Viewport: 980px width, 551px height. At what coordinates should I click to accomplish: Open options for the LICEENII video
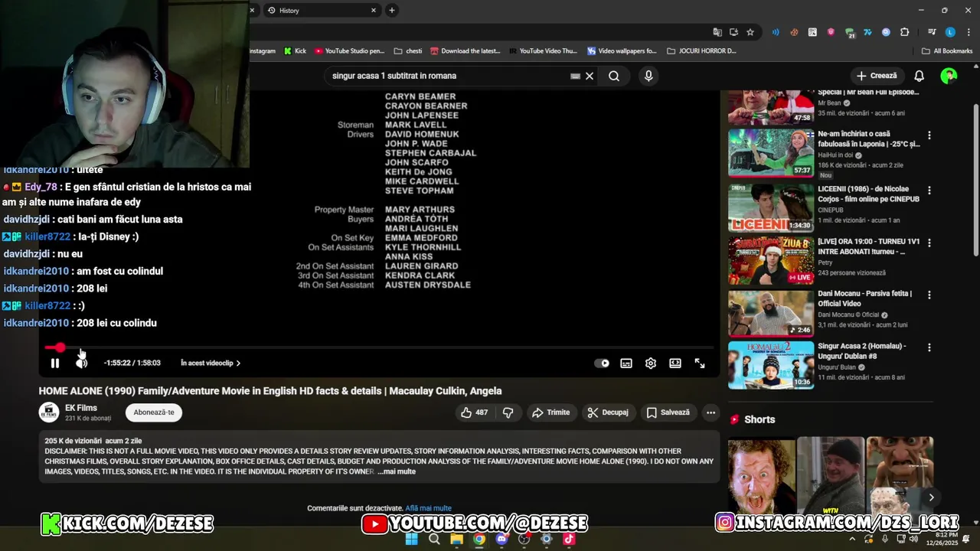[929, 190]
